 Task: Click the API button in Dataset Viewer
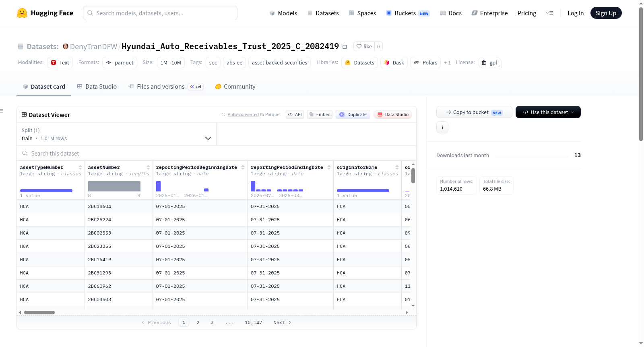click(x=295, y=114)
